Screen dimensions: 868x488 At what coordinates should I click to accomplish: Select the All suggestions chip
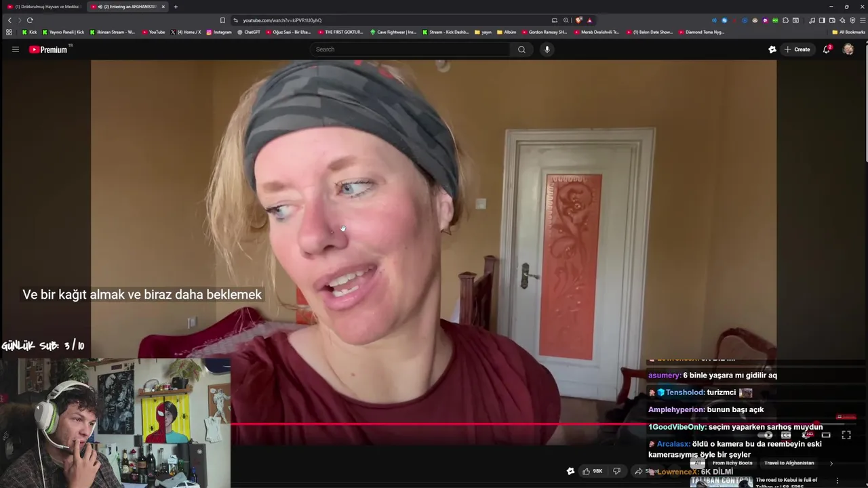(698, 463)
